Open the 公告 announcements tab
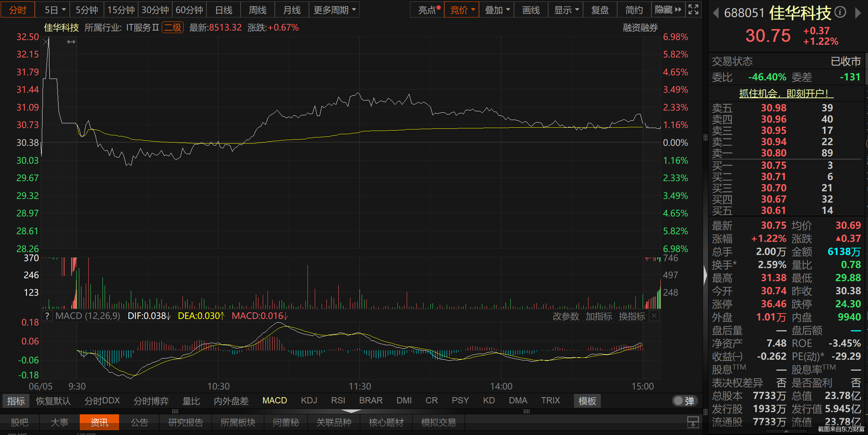Viewport: 868px width, 435px height. (140, 422)
